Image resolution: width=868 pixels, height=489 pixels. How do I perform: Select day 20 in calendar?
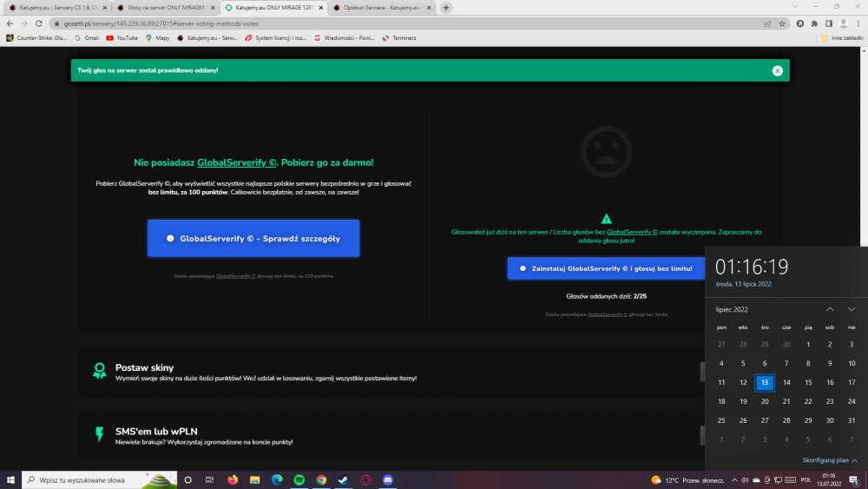click(x=765, y=401)
